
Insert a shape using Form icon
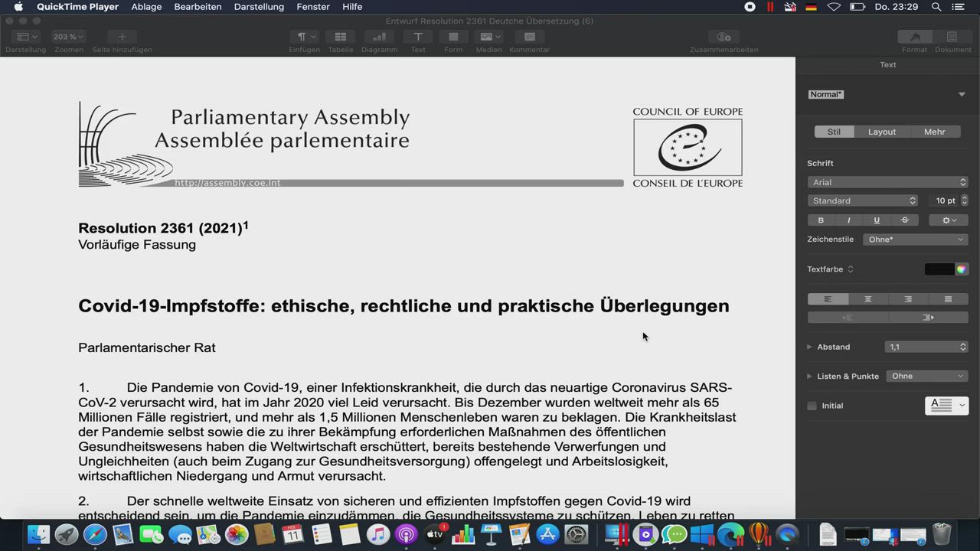click(453, 37)
